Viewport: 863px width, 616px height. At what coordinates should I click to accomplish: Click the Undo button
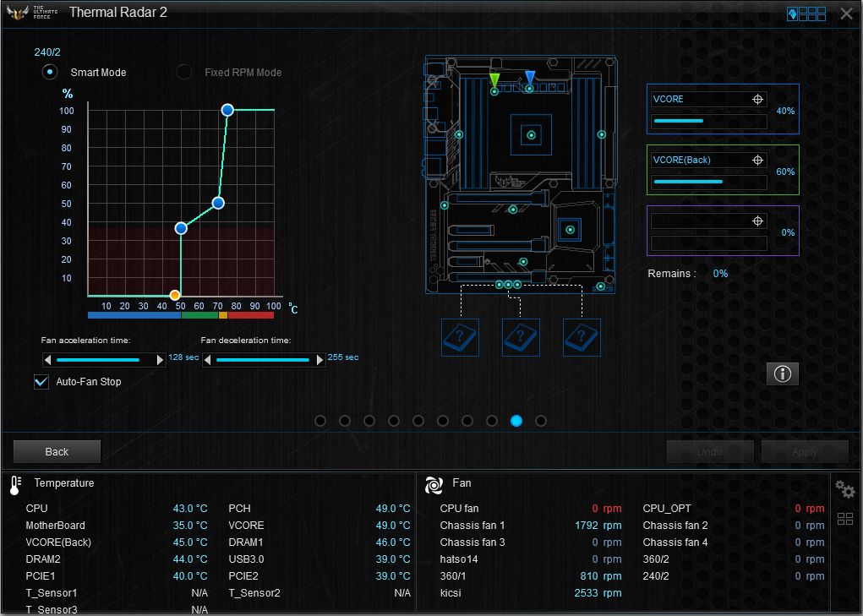(x=709, y=451)
